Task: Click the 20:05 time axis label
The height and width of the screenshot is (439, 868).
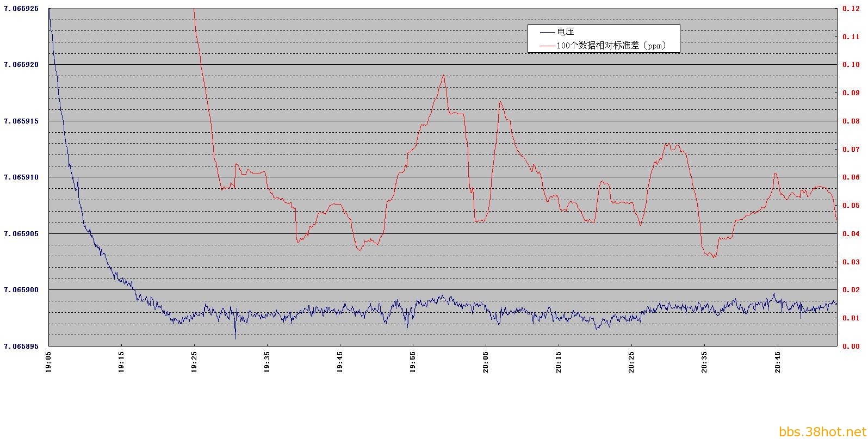Action: [x=486, y=361]
